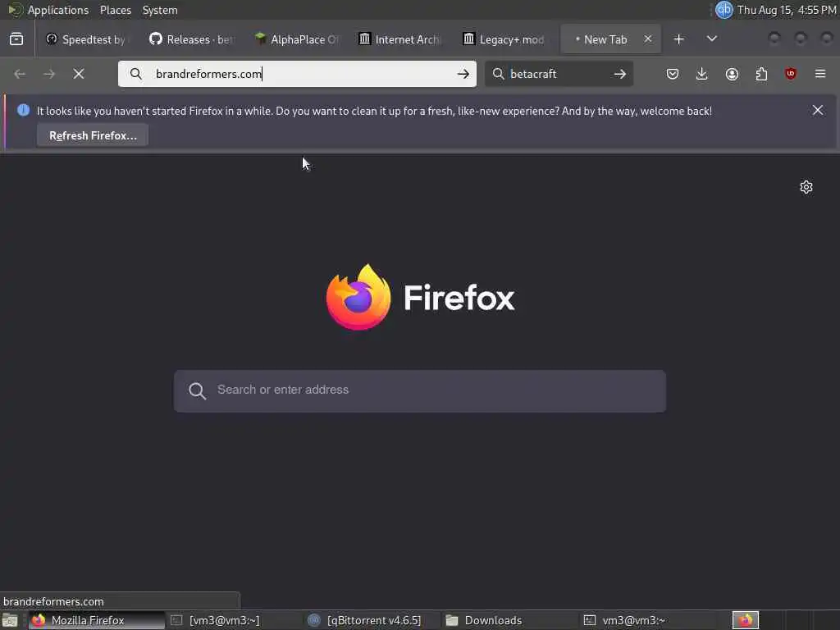Focus the betacraft search field
This screenshot has height=630, width=840.
tap(557, 74)
